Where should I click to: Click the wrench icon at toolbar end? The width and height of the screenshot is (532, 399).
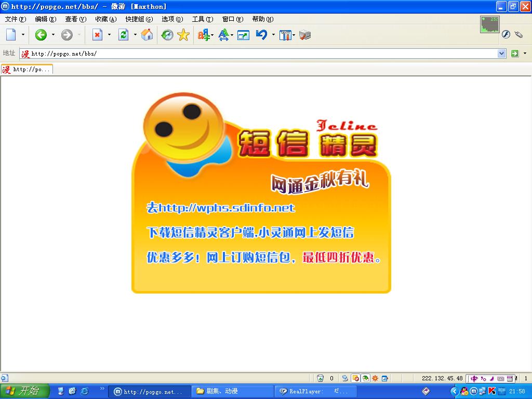click(518, 34)
